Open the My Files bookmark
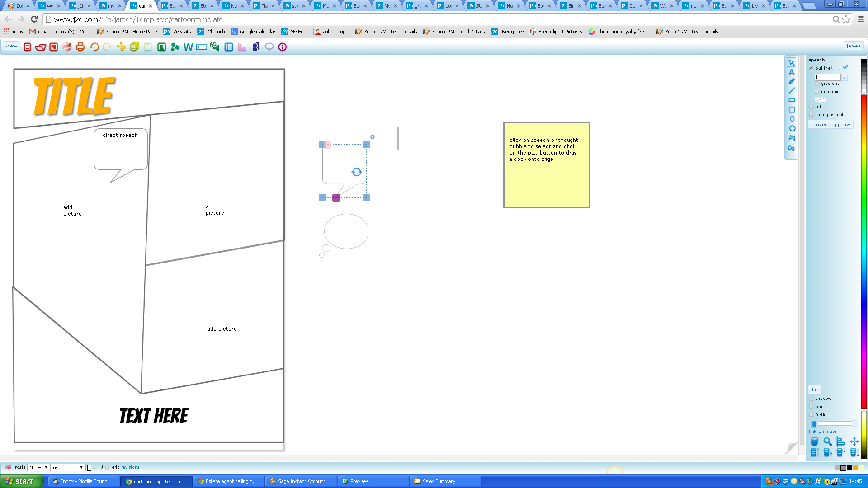868x488 pixels. click(x=295, y=32)
